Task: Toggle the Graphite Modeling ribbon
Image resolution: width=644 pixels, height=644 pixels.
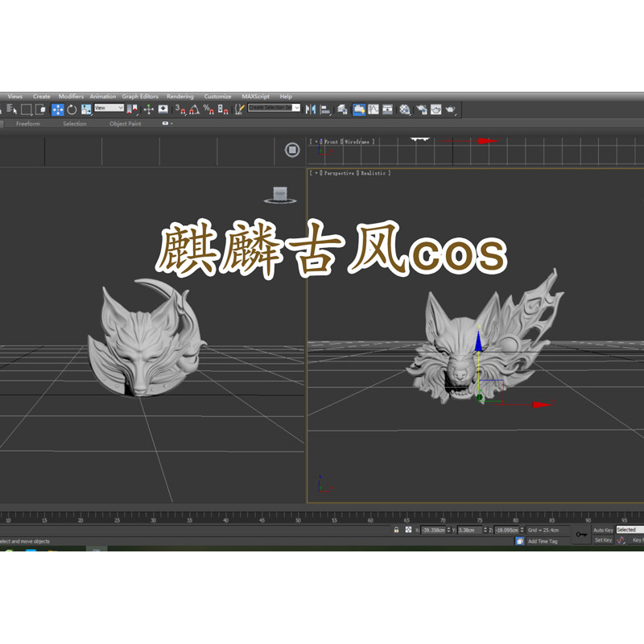Action: [x=359, y=109]
